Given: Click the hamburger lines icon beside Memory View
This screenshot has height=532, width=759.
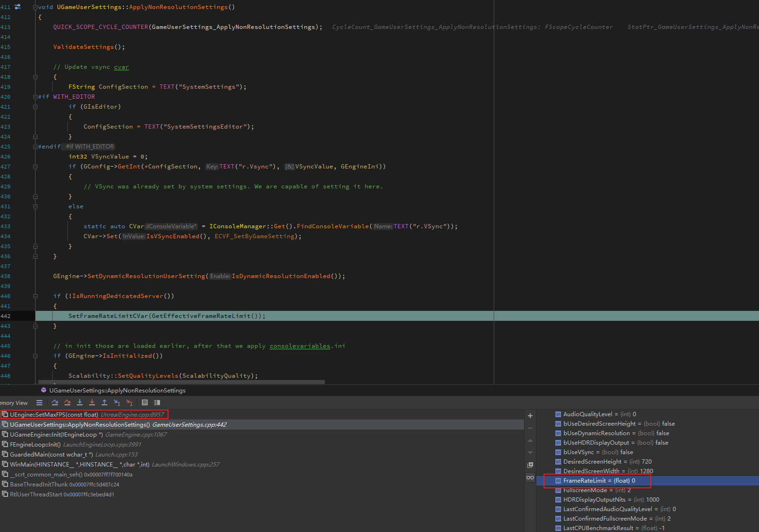Looking at the screenshot, I should click(x=39, y=402).
